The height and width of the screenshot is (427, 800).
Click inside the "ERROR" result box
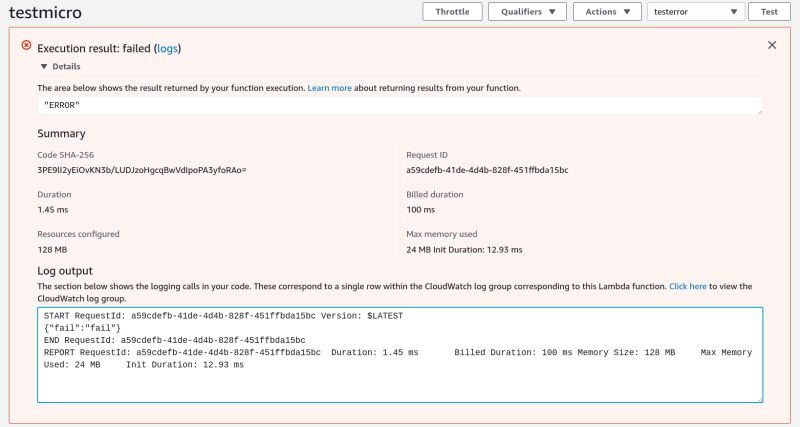[400, 106]
